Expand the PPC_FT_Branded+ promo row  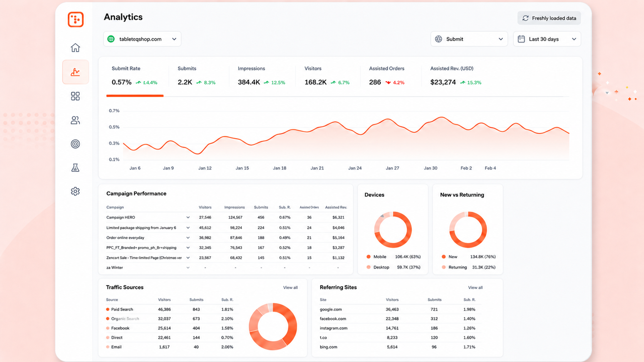pyautogui.click(x=188, y=248)
